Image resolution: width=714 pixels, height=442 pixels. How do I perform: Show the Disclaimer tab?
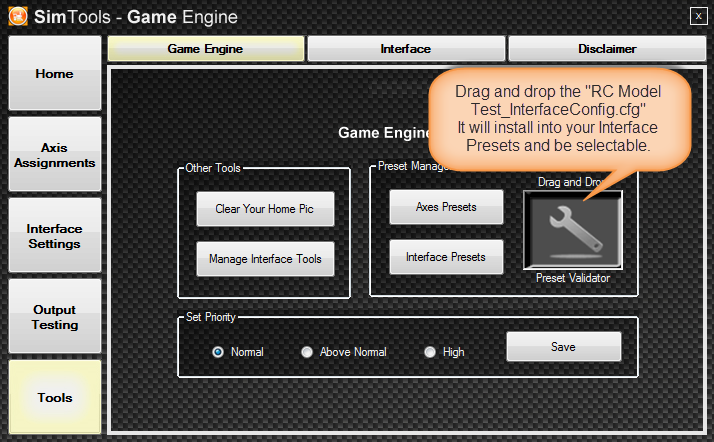607,49
